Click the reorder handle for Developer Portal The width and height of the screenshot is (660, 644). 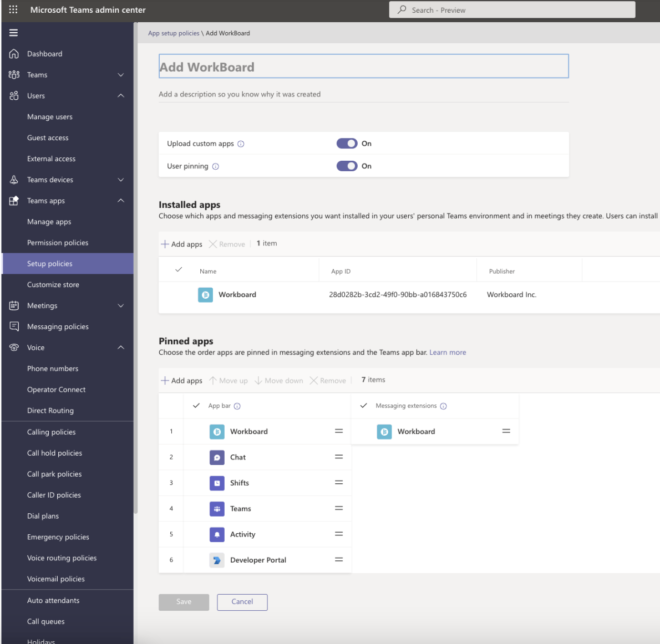click(339, 559)
